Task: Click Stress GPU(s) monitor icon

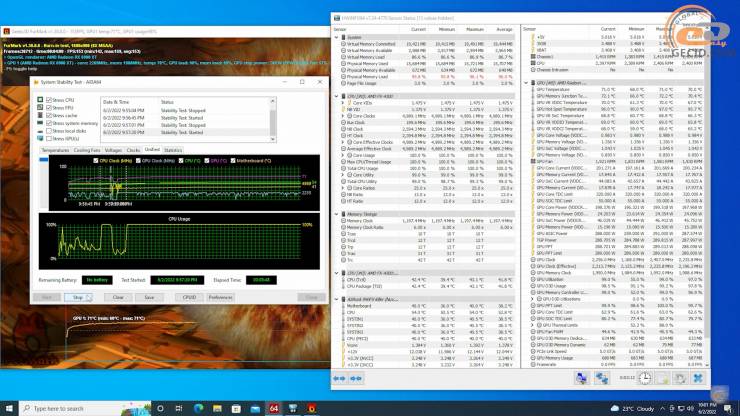Action: 40,138
